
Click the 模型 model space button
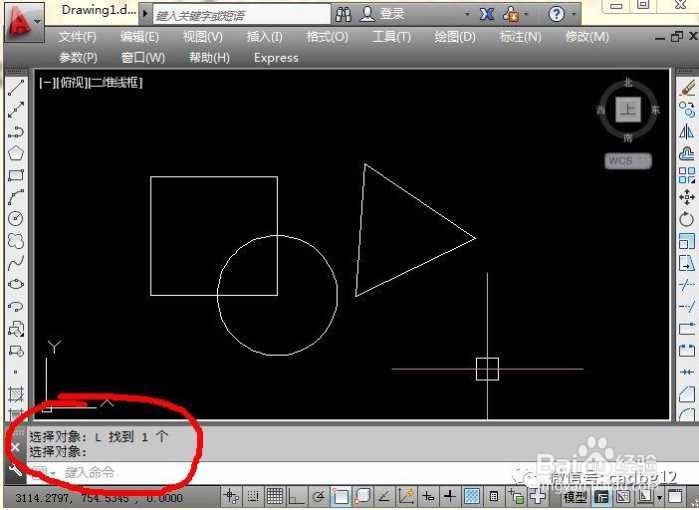[576, 497]
